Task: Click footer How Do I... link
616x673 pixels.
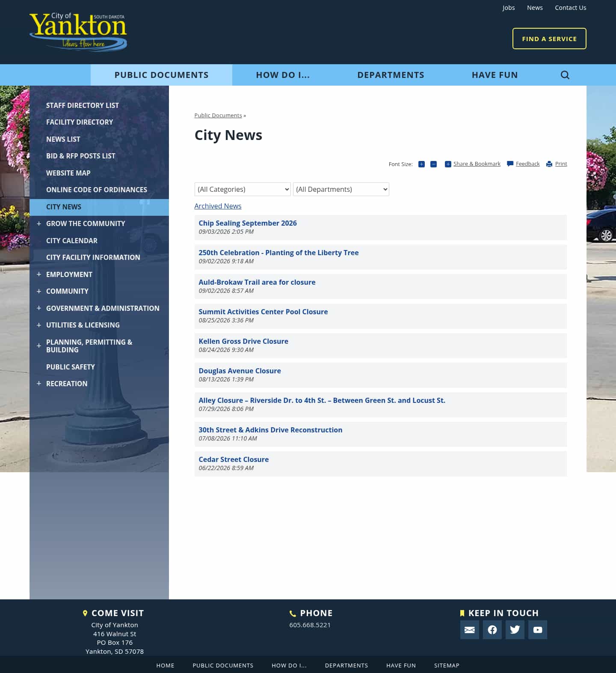Action: [289, 665]
